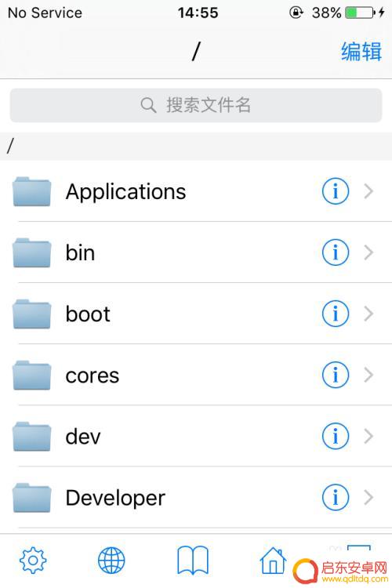The width and height of the screenshot is (392, 588).
Task: Open the bin folder row
Action: click(196, 252)
